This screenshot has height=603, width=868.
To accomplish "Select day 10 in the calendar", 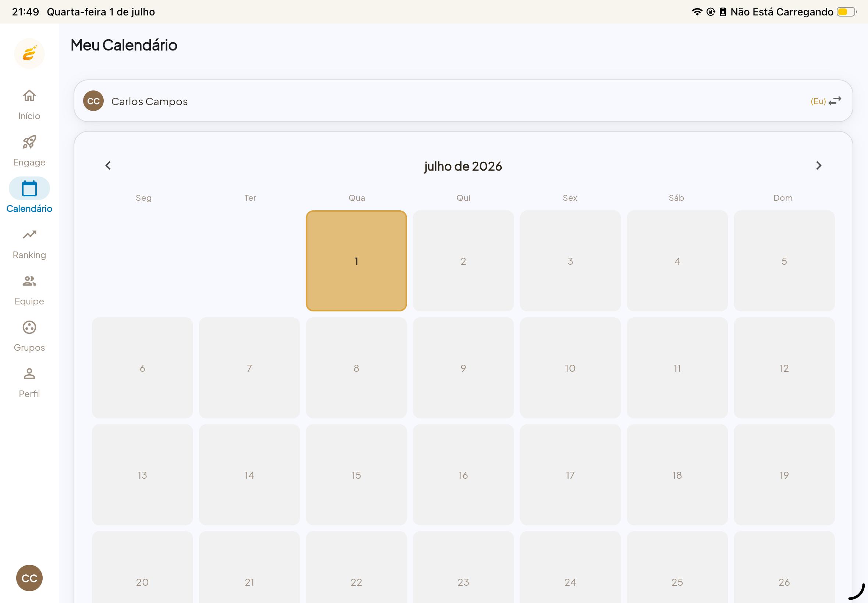I will 570,368.
